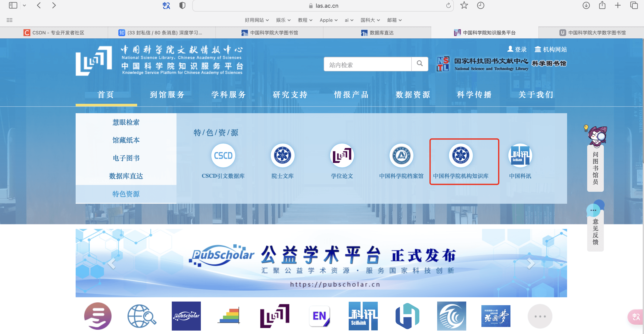Open a new tab with plus
This screenshot has height=334, width=644.
click(618, 5)
